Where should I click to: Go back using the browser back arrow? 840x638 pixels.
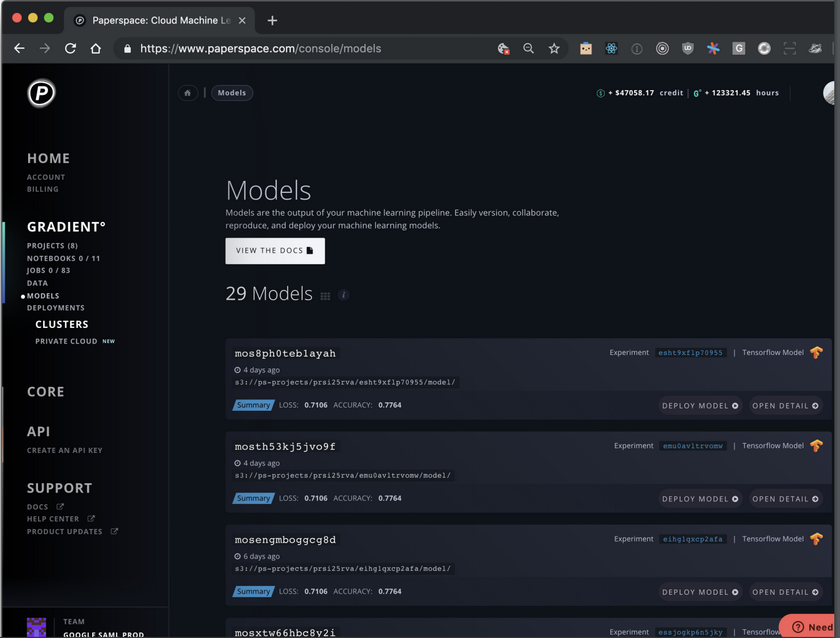(19, 48)
